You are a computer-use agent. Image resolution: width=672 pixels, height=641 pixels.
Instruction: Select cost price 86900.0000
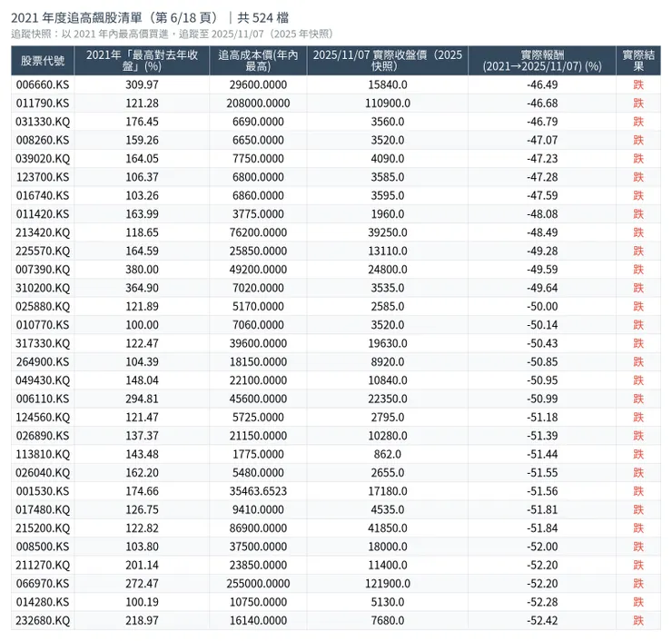pos(258,528)
